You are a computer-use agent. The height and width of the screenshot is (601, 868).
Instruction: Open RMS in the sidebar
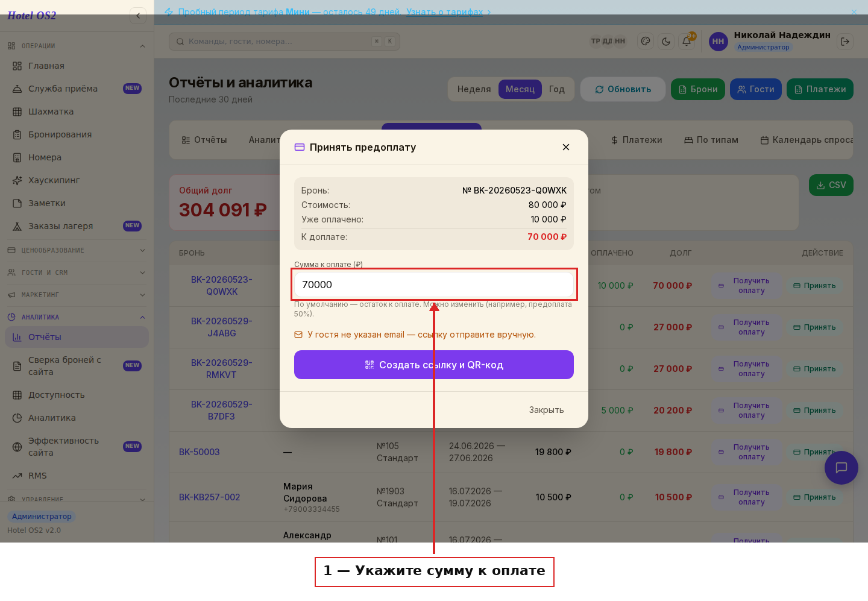(x=77, y=476)
